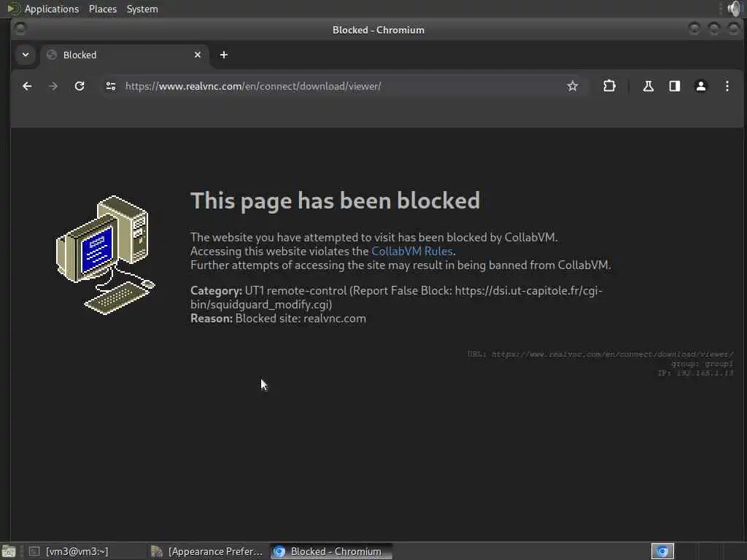Viewport: 747px width, 560px height.
Task: Open the profile avatar menu
Action: tap(701, 86)
